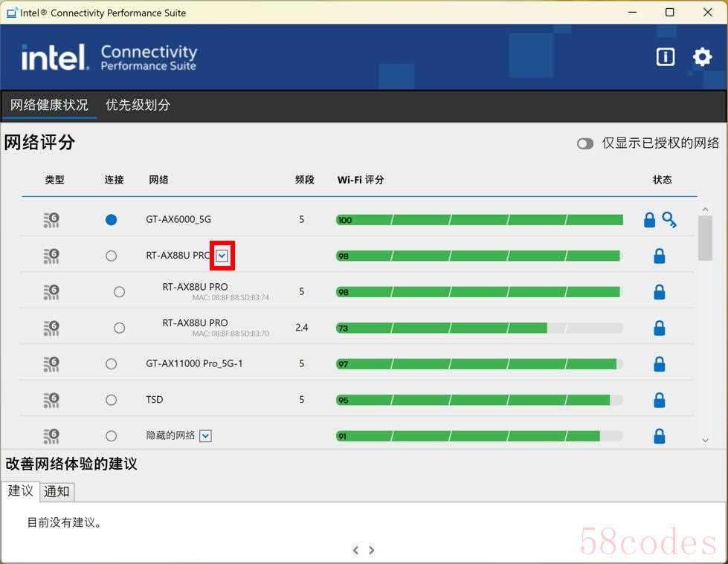Select RT-AX88U PRO 5 band radio button
This screenshot has width=728, height=564.
(x=119, y=292)
